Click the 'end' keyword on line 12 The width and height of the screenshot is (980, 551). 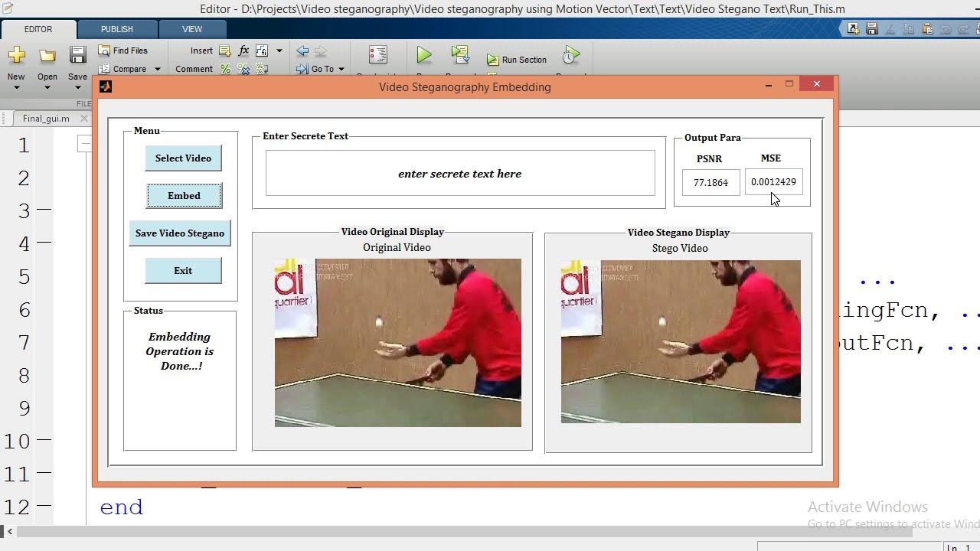(x=121, y=507)
